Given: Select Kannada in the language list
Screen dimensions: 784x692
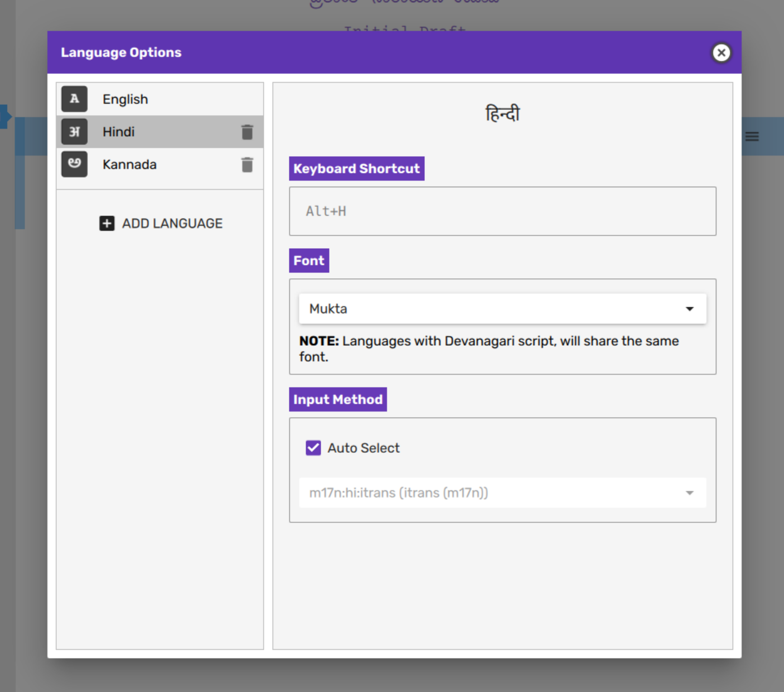Looking at the screenshot, I should [129, 165].
